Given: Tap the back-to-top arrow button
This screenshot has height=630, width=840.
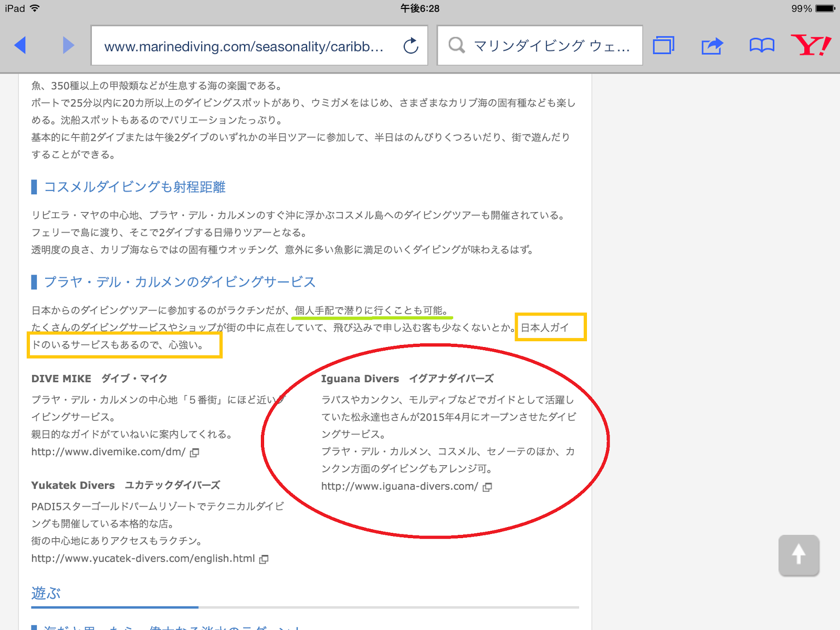Looking at the screenshot, I should click(799, 555).
